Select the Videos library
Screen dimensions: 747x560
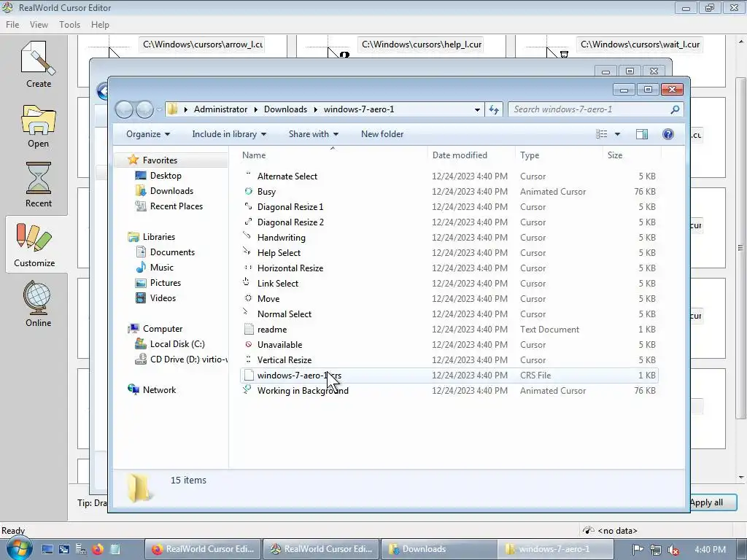coord(163,298)
